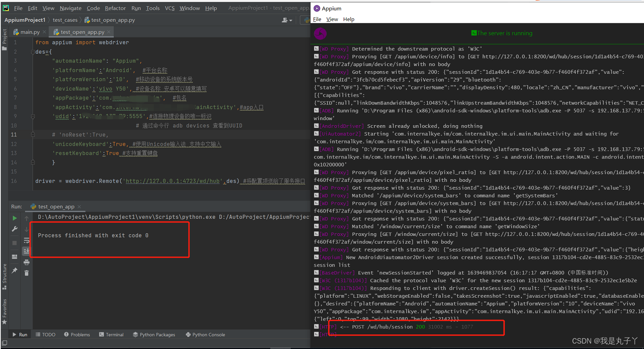Close the main.py editor tab
This screenshot has height=349, width=644.
pyautogui.click(x=45, y=32)
